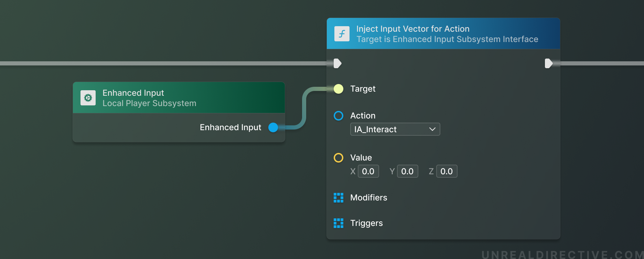Click the output execution pin
644x259 pixels.
click(x=549, y=63)
